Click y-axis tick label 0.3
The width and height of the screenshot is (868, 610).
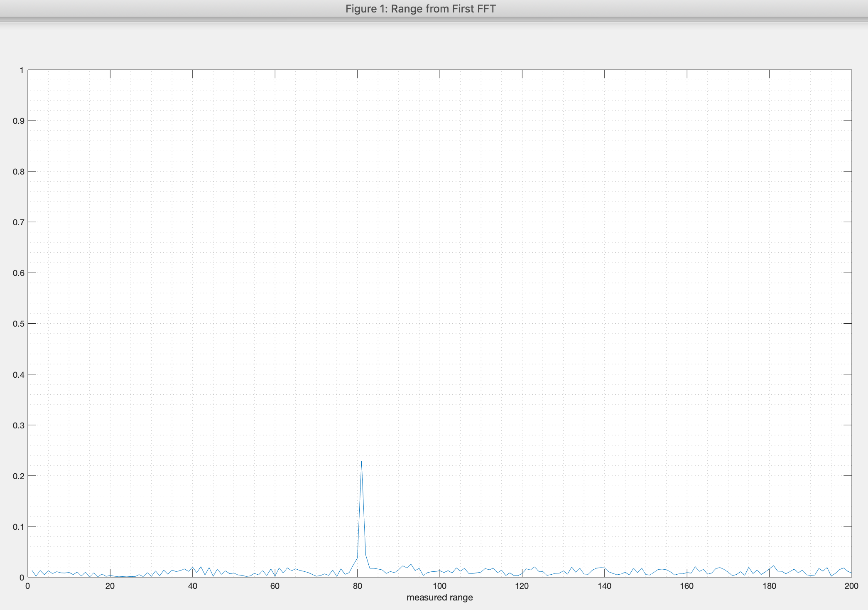[18, 426]
